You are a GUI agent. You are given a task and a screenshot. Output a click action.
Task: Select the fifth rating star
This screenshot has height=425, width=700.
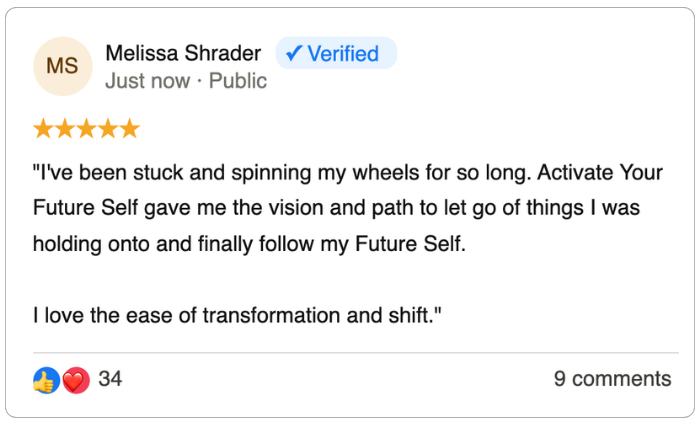129,129
